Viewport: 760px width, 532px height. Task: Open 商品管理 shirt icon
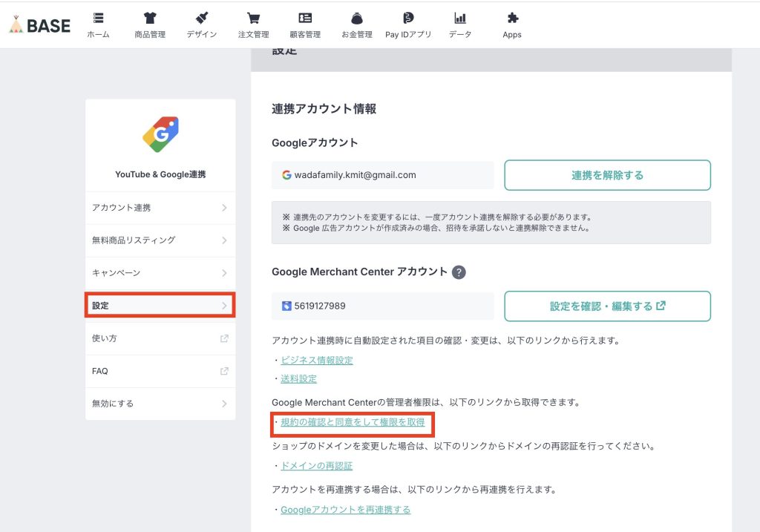click(150, 19)
